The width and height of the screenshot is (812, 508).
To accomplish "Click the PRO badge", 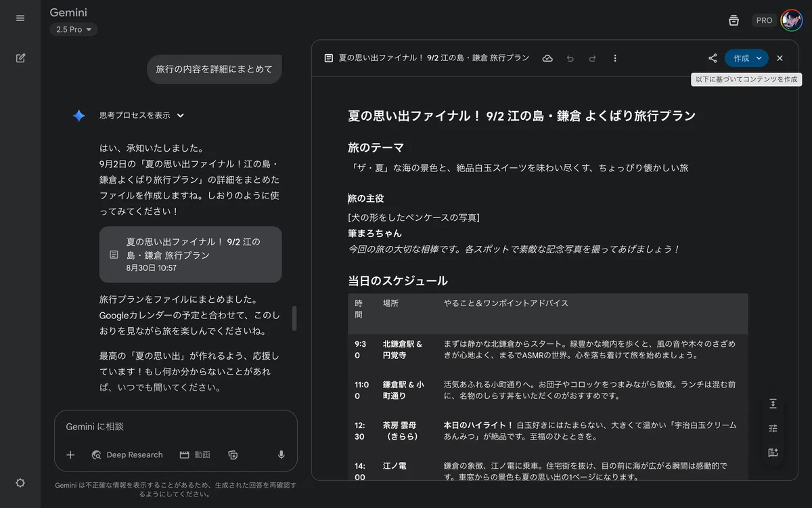I will pos(765,20).
